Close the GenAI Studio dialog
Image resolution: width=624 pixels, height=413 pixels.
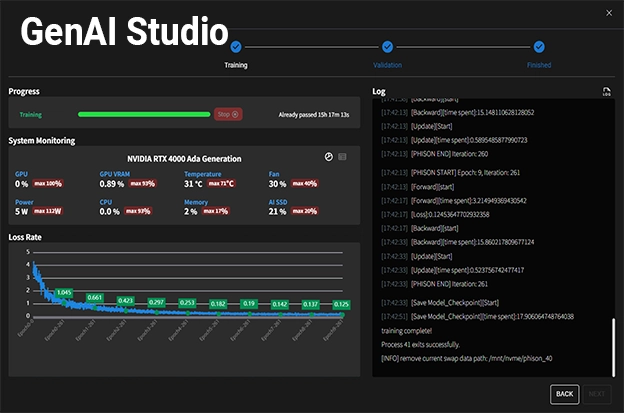(x=609, y=12)
